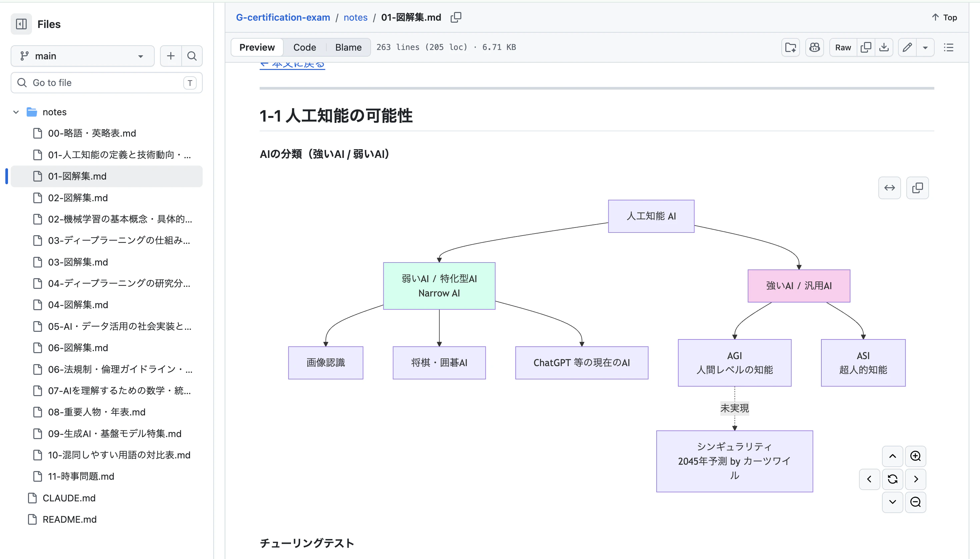The height and width of the screenshot is (559, 980).
Task: Download the raw file
Action: coord(884,47)
